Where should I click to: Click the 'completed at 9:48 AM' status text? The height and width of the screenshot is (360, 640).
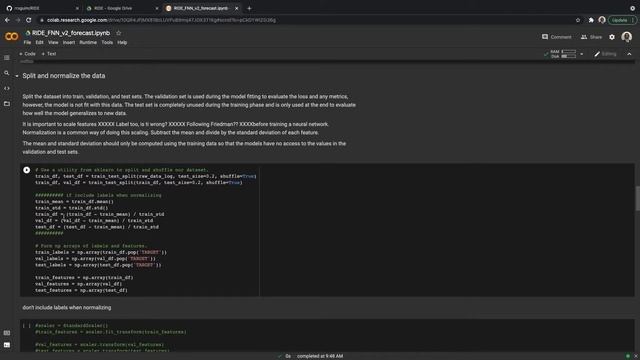tap(320, 356)
